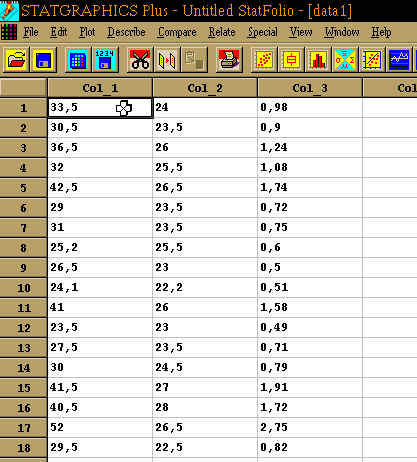This screenshot has height=462, width=417.
Task: Click the Print icon
Action: (x=229, y=60)
